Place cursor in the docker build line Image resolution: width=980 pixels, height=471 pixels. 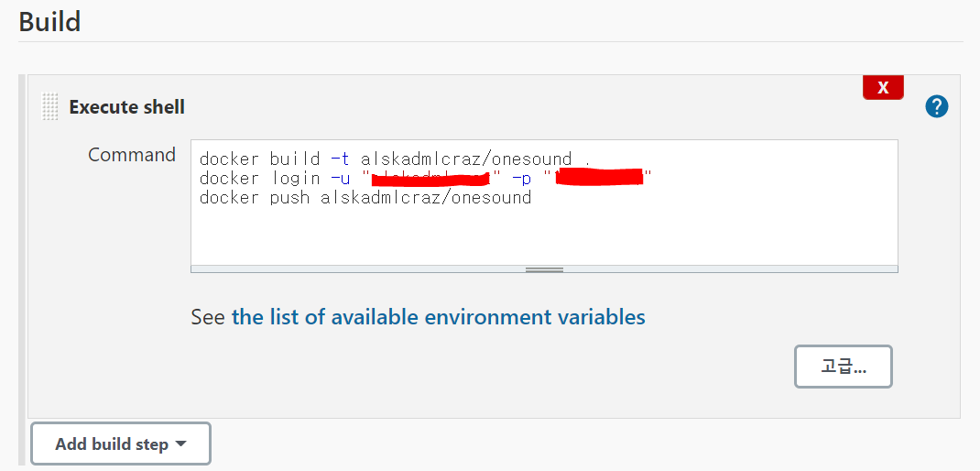[x=395, y=159]
